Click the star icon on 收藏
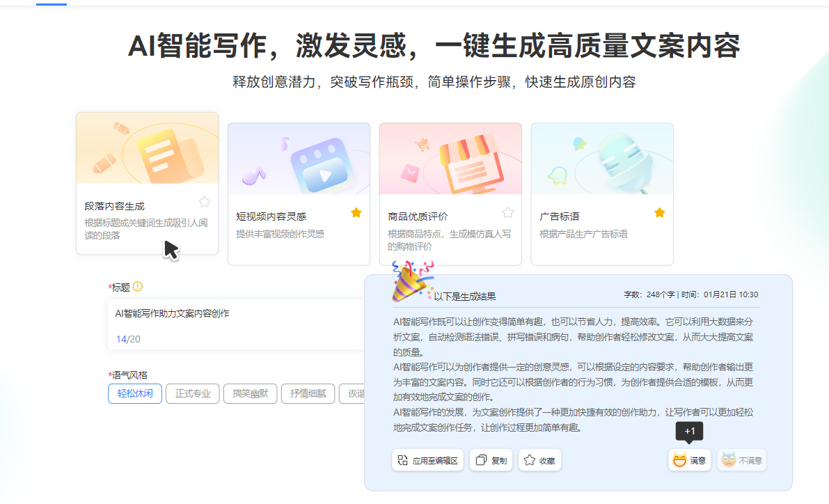This screenshot has height=504, width=829. pyautogui.click(x=529, y=460)
